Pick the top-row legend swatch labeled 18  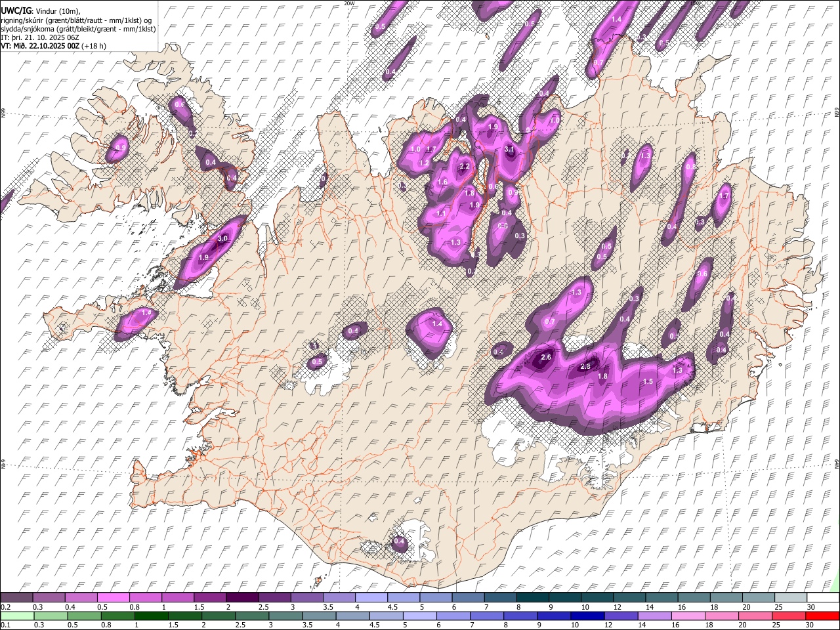click(728, 597)
